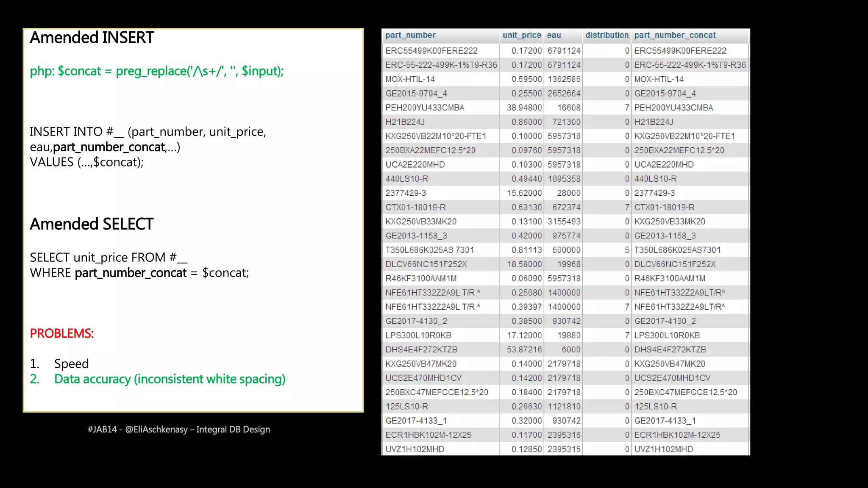Click the red 'PROBLEMS:' label
868x488 pixels.
[x=61, y=333]
